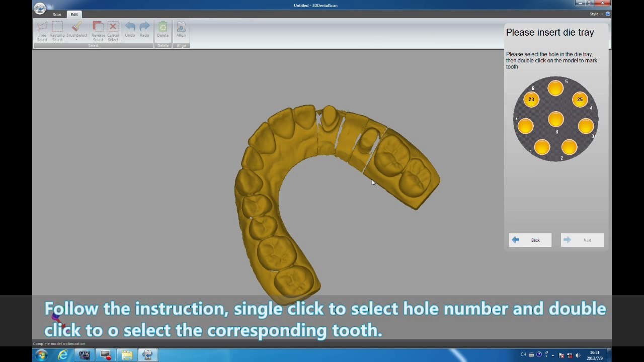Select die tray hole number 5

coord(555,88)
